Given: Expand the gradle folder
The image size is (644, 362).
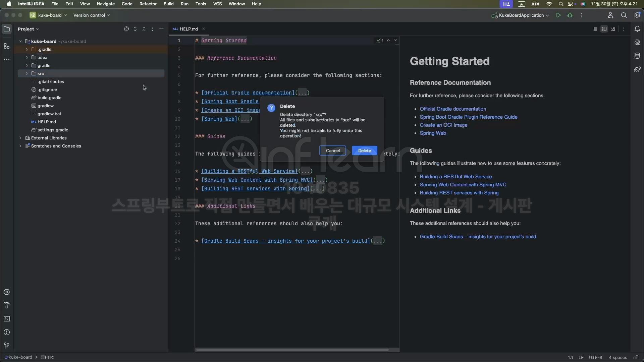Looking at the screenshot, I should click(27, 65).
